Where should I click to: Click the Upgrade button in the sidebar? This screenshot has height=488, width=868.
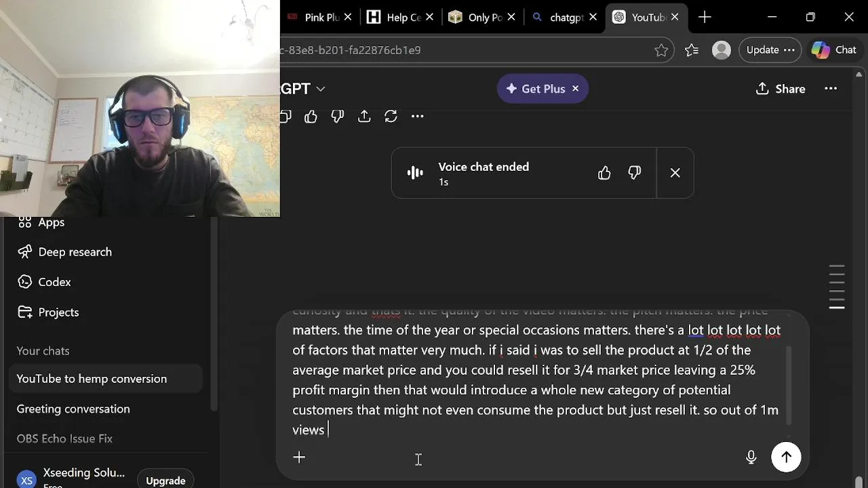pyautogui.click(x=165, y=481)
